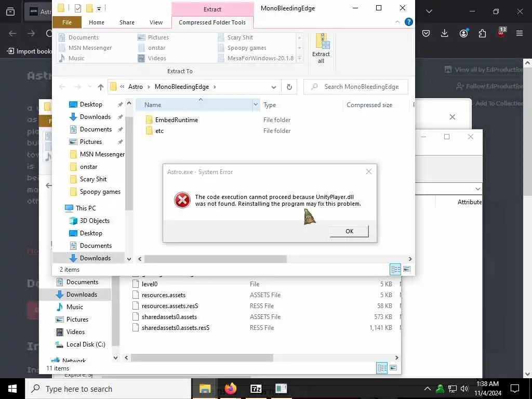Choose Music as extract destination
The width and height of the screenshot is (532, 399).
coord(76,58)
